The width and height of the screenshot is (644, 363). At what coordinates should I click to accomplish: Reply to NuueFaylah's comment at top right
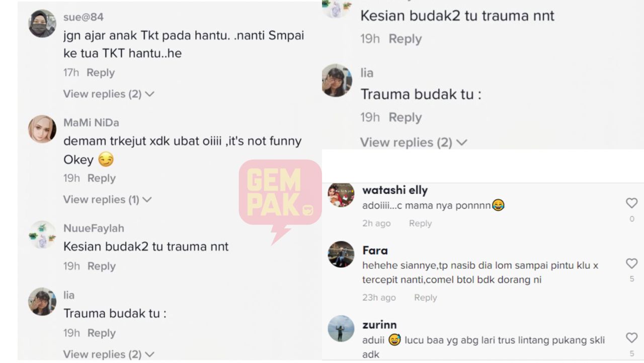405,39
